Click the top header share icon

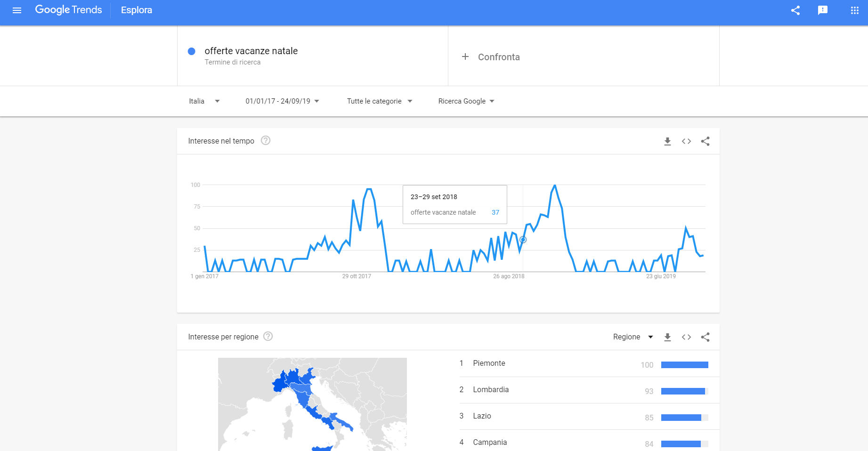tap(795, 10)
